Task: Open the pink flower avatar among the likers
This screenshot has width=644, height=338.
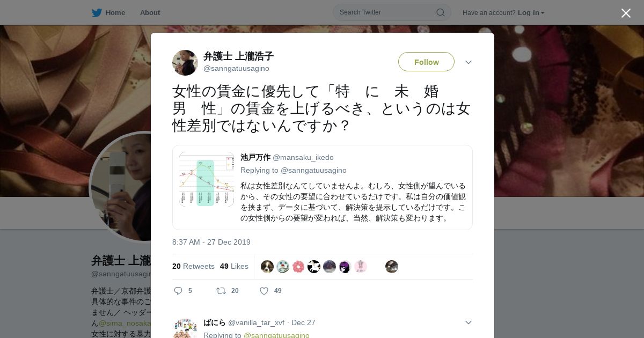Action: click(298, 267)
